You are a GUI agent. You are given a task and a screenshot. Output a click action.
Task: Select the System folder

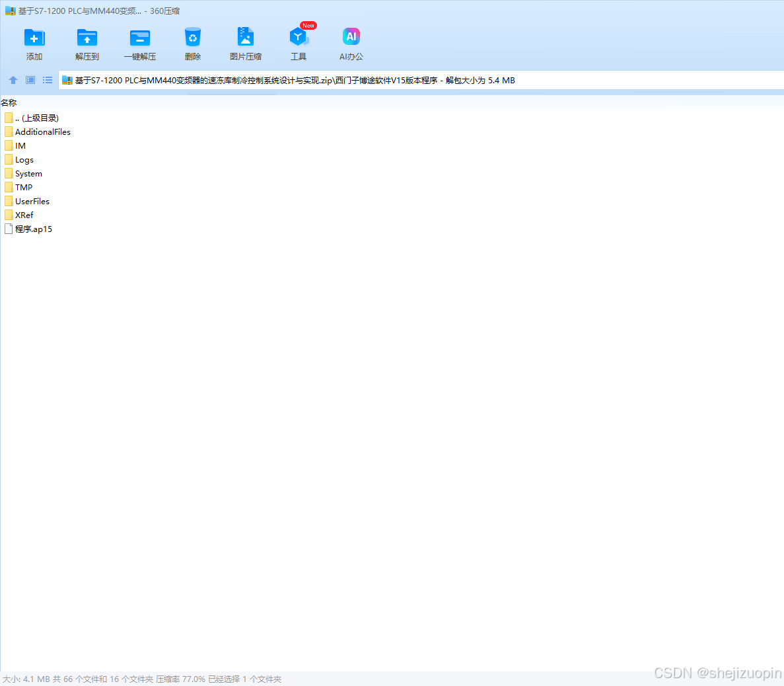tap(24, 174)
